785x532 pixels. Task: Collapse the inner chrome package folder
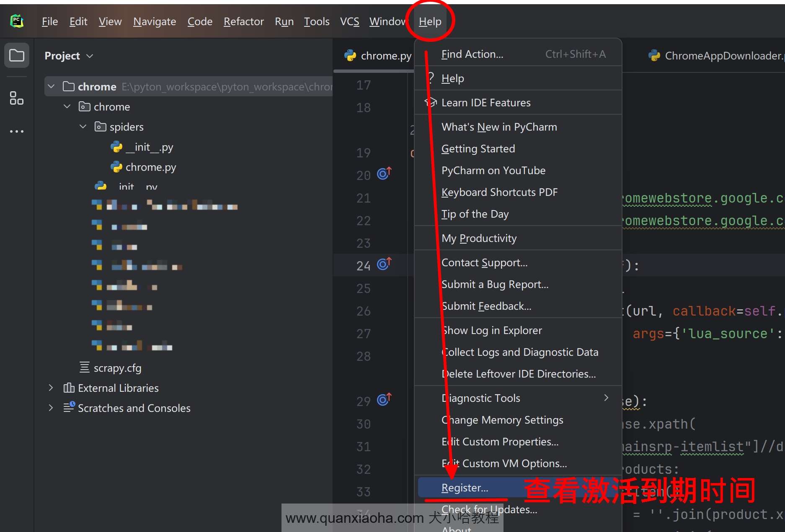(x=67, y=106)
